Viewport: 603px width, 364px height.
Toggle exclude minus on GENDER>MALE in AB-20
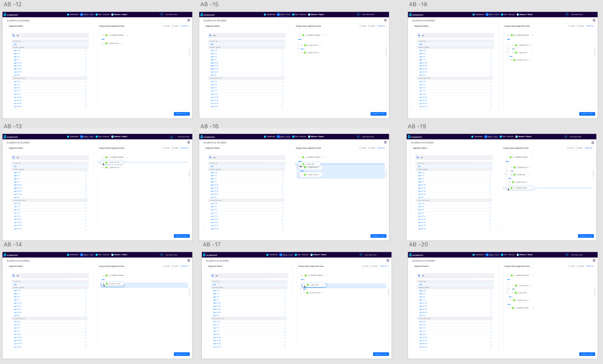515,308
